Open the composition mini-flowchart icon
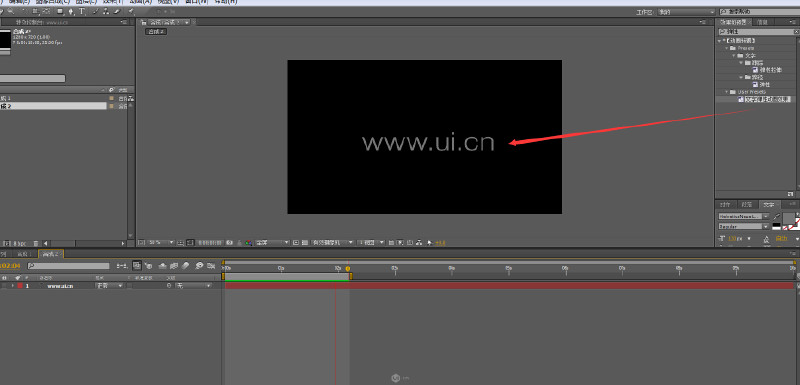Screen dimensions: 800x385 [121, 266]
